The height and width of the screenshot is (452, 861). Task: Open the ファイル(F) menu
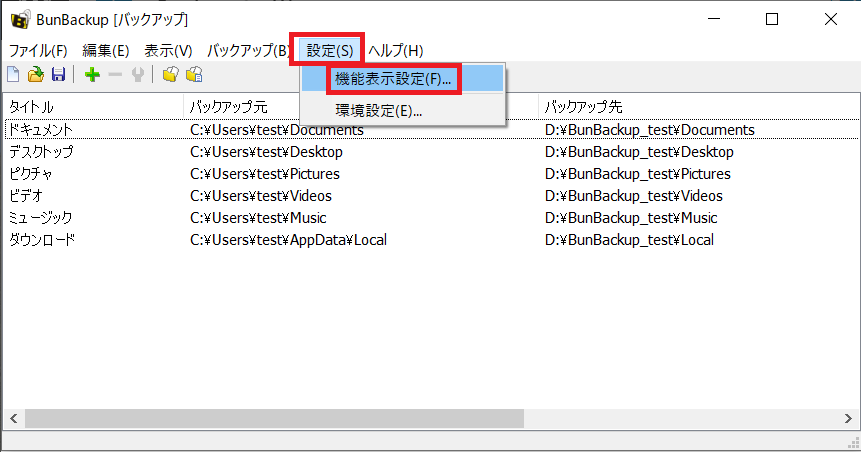click(38, 51)
